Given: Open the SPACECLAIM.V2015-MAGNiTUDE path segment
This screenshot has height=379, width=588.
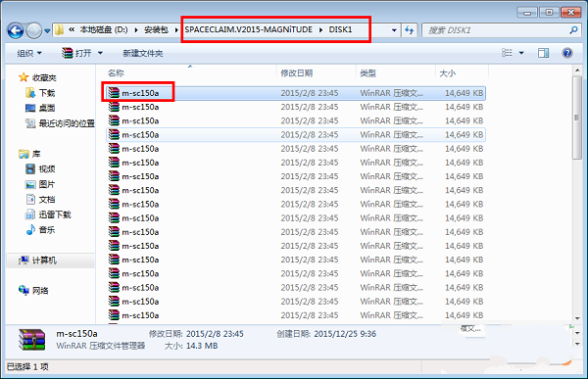Looking at the screenshot, I should (x=248, y=29).
